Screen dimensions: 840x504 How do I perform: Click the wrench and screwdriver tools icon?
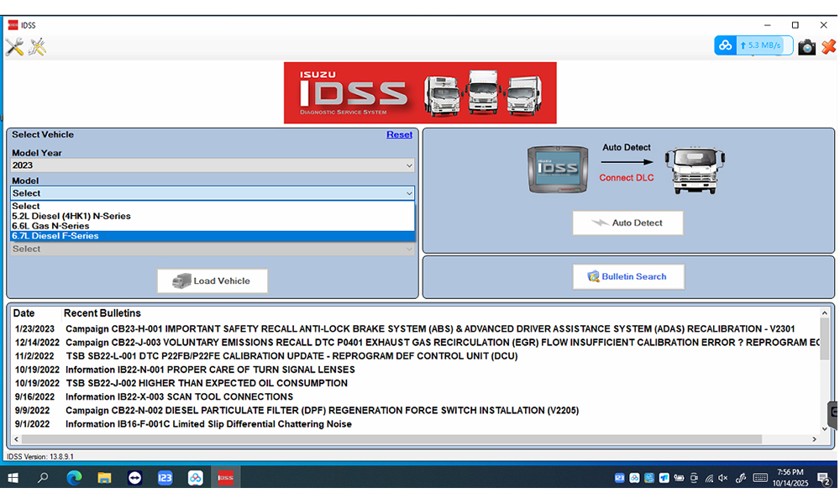tap(14, 47)
